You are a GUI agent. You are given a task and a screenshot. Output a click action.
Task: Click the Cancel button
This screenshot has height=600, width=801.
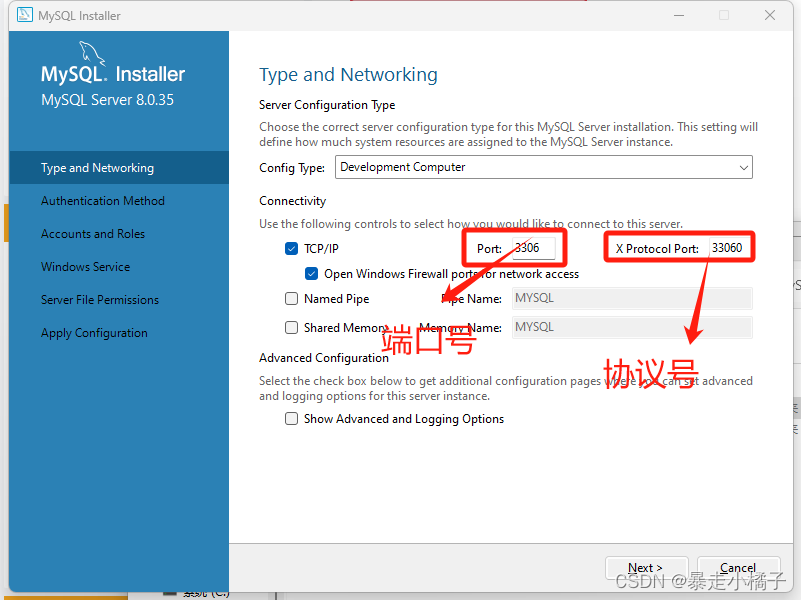pyautogui.click(x=738, y=568)
